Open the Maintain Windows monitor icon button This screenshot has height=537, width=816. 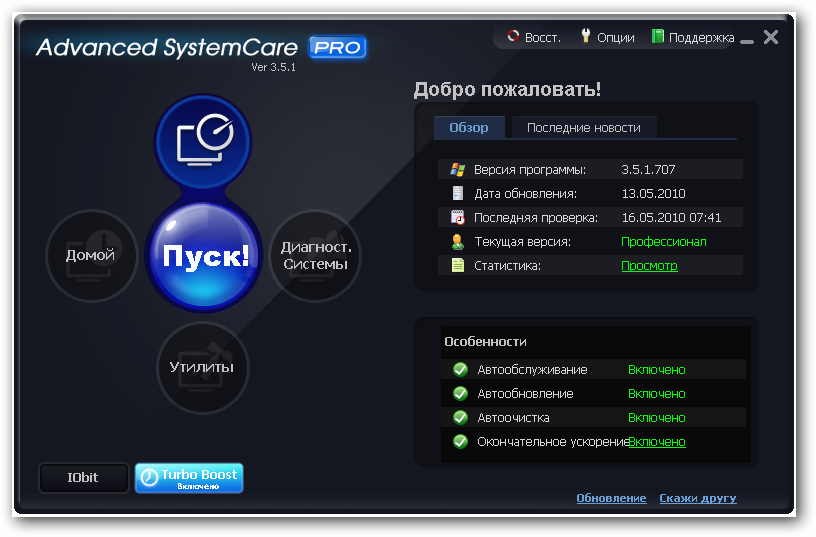pyautogui.click(x=203, y=141)
